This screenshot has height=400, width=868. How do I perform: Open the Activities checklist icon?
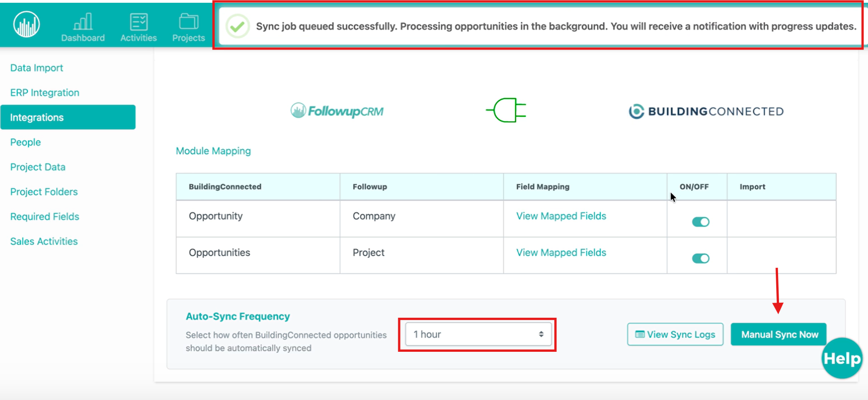point(139,22)
